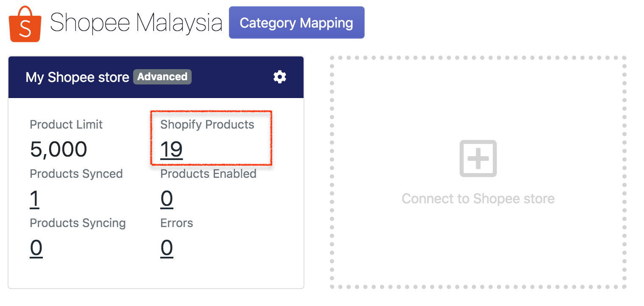
Task: Click the My Shopee store title
Action: (x=77, y=77)
